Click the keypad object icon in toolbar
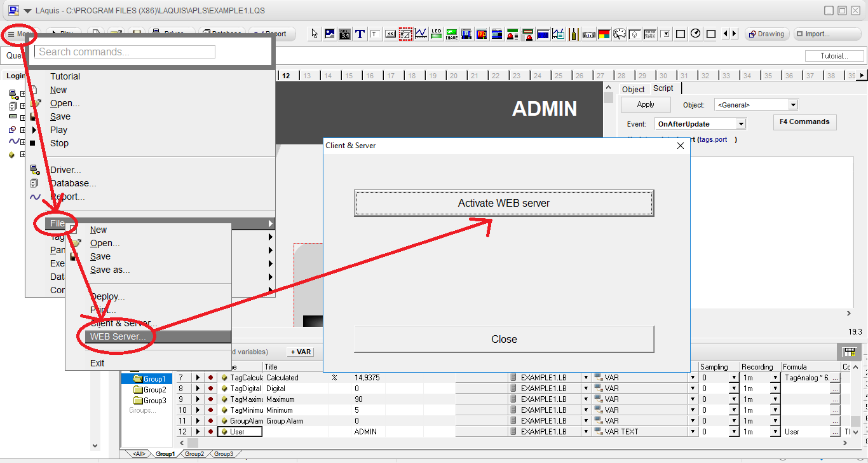 (x=649, y=34)
